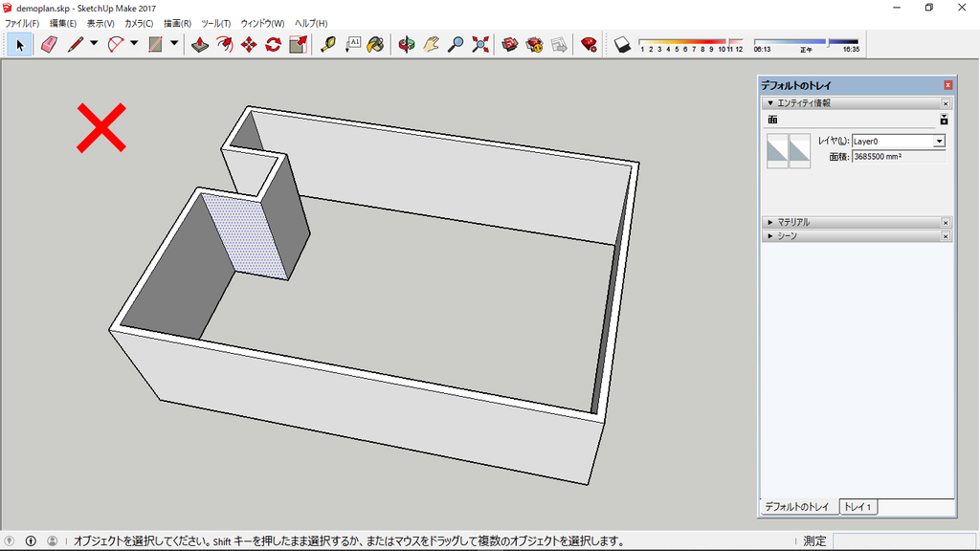This screenshot has height=551, width=980.
Task: Click the credits info status bar icon
Action: (31, 541)
